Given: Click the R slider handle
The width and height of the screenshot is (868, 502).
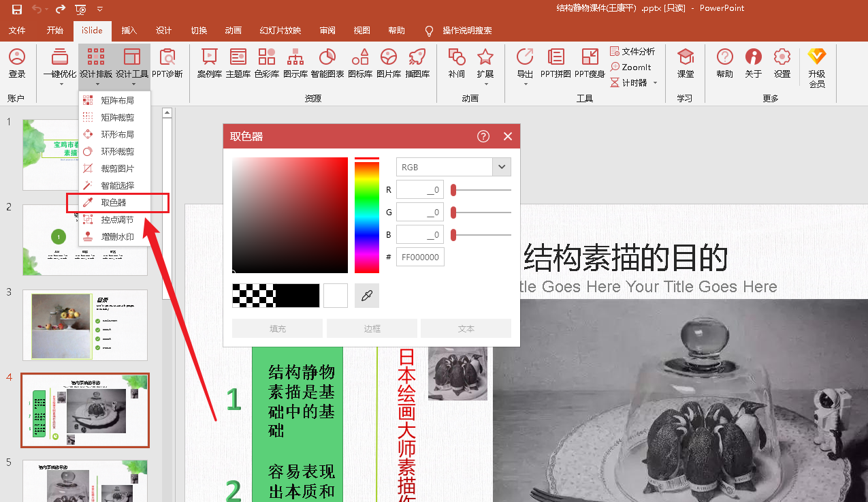Looking at the screenshot, I should tap(453, 190).
